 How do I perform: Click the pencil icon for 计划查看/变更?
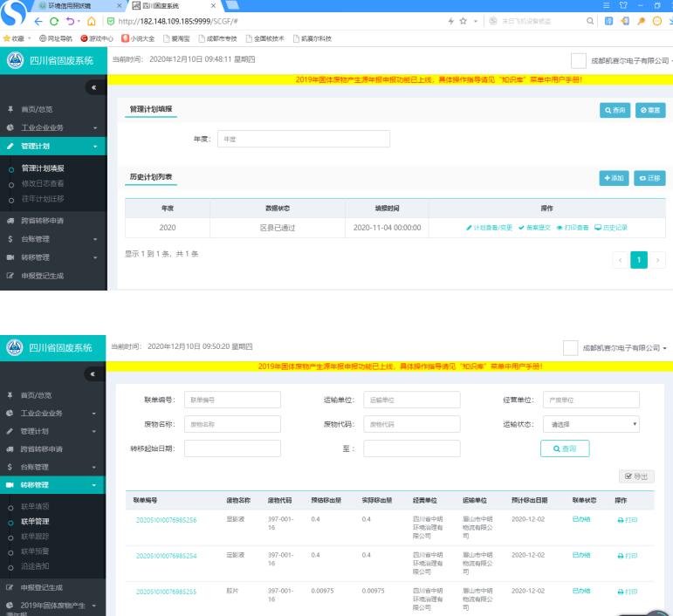[x=469, y=228]
